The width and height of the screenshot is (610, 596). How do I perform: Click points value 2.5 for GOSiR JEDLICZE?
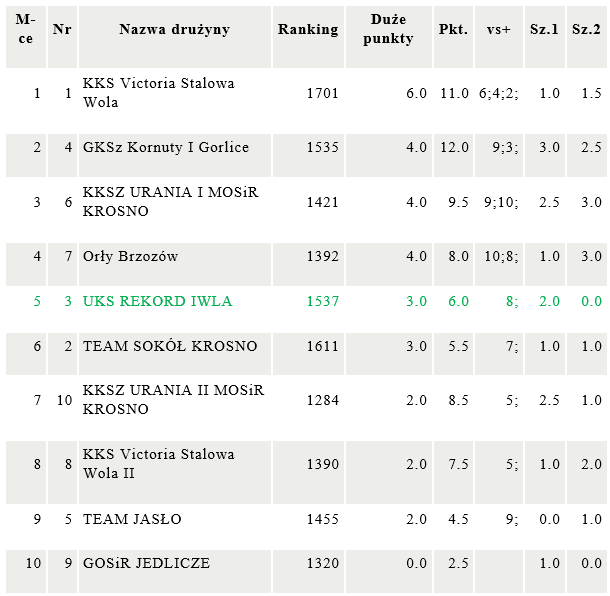(458, 563)
